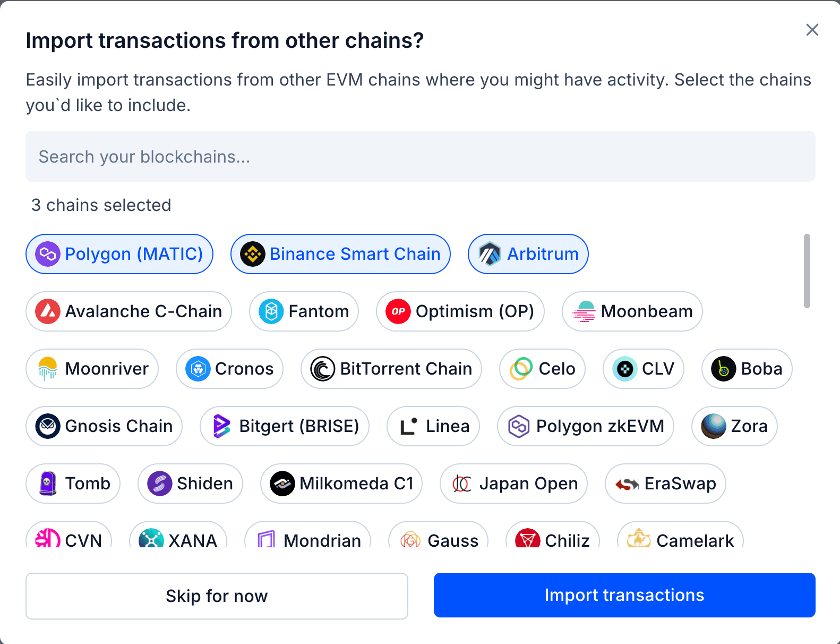
Task: Close the import transactions dialog
Action: 812,30
